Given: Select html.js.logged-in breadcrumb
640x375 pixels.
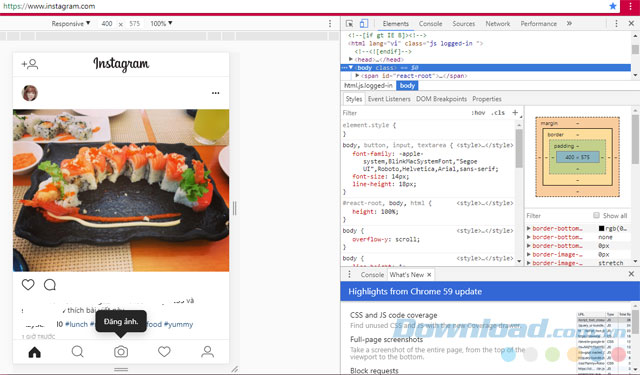Looking at the screenshot, I should [x=368, y=86].
